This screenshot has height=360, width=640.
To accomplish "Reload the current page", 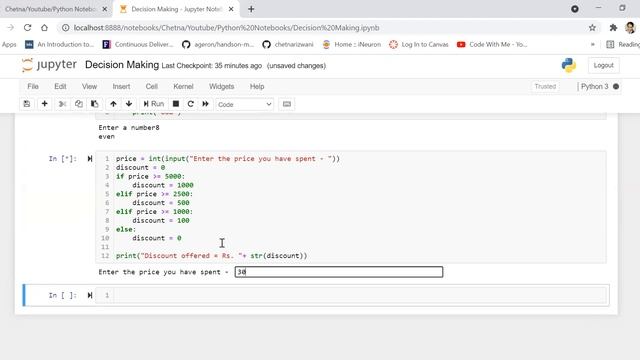I will point(27,28).
